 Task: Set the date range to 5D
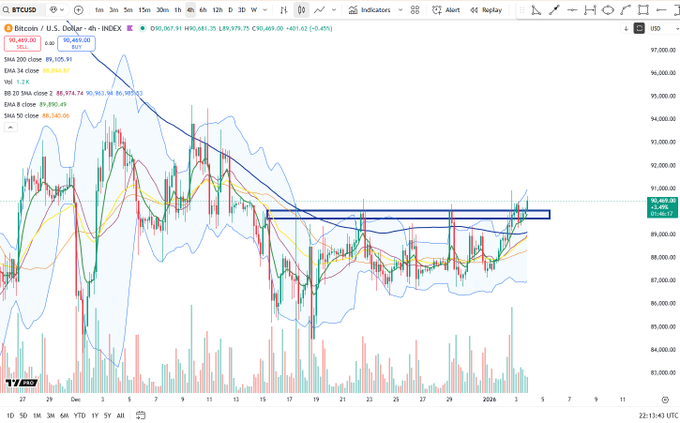click(x=23, y=416)
